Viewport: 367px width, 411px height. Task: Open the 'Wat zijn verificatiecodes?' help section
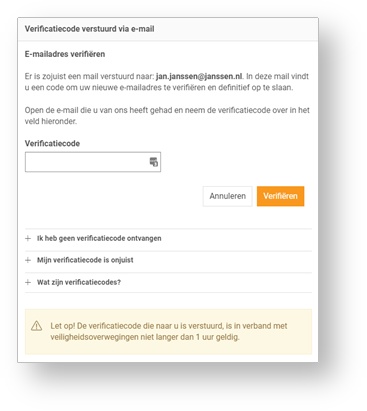pyautogui.click(x=168, y=283)
